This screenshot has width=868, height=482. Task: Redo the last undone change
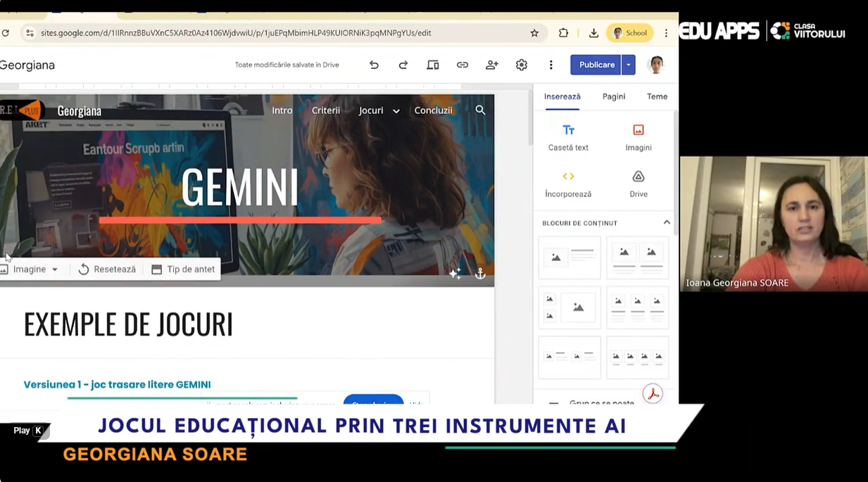click(403, 65)
